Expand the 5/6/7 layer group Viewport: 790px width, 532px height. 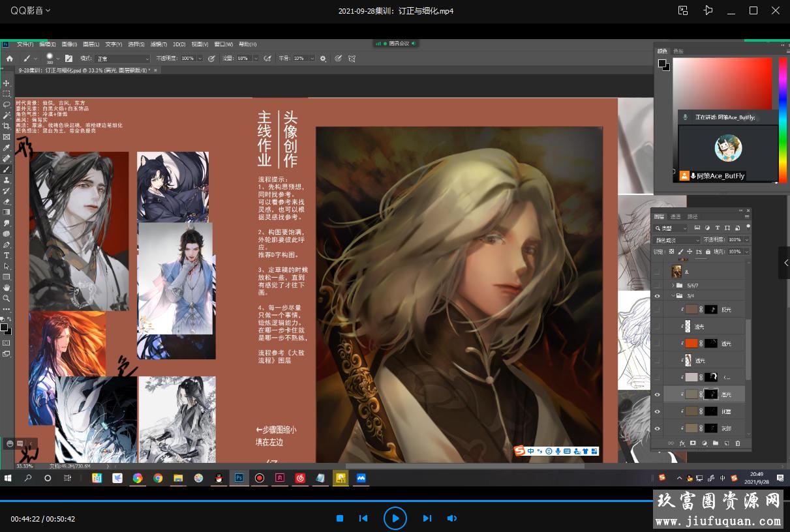pos(673,286)
